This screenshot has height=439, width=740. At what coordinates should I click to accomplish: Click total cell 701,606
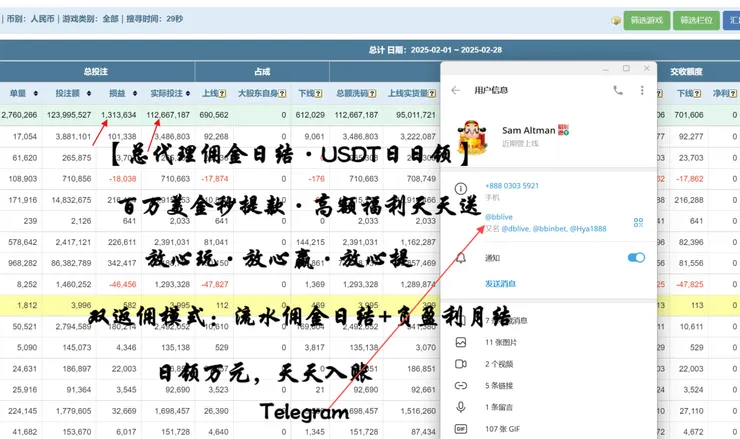click(x=689, y=115)
